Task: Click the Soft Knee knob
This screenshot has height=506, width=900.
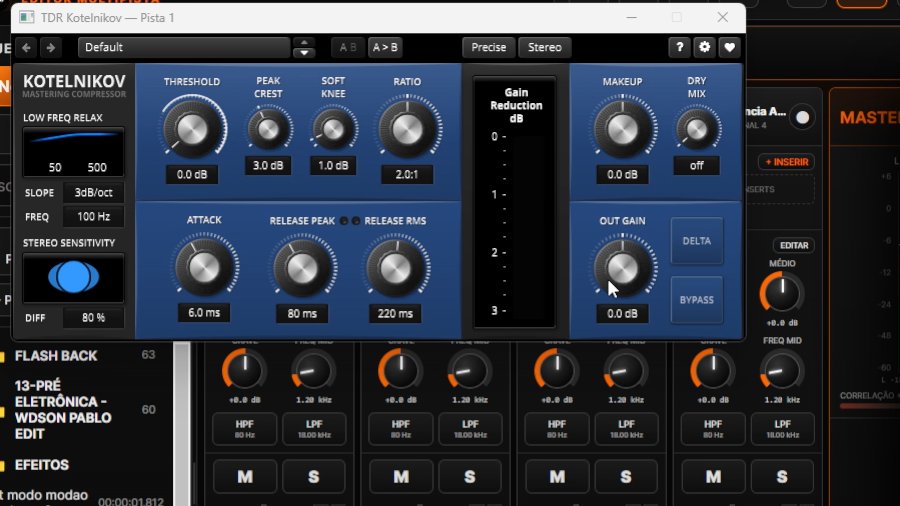Action: click(333, 130)
